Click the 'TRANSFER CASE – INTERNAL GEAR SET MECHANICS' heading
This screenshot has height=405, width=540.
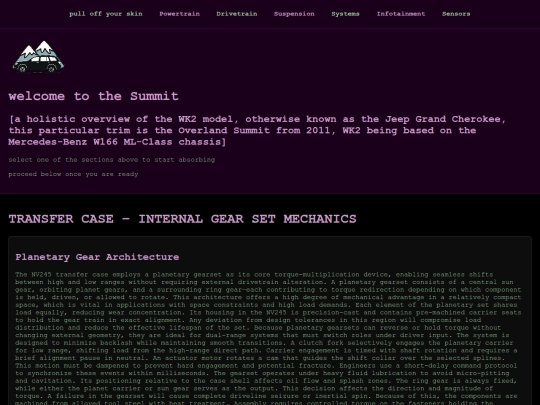(183, 219)
